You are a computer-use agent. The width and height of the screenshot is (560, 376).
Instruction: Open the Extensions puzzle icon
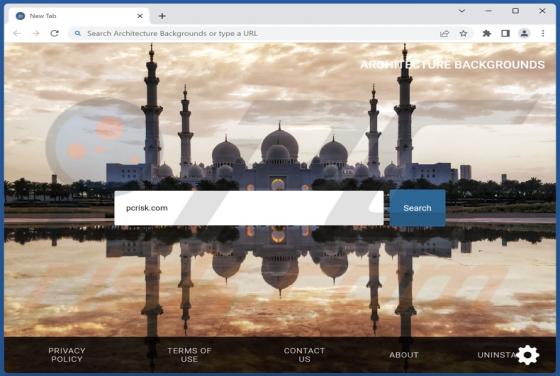click(486, 34)
